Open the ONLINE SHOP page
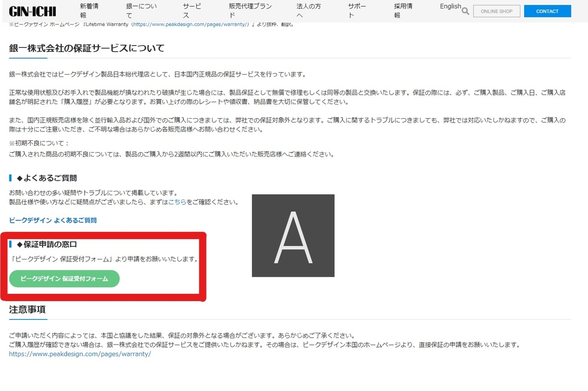 click(x=496, y=11)
